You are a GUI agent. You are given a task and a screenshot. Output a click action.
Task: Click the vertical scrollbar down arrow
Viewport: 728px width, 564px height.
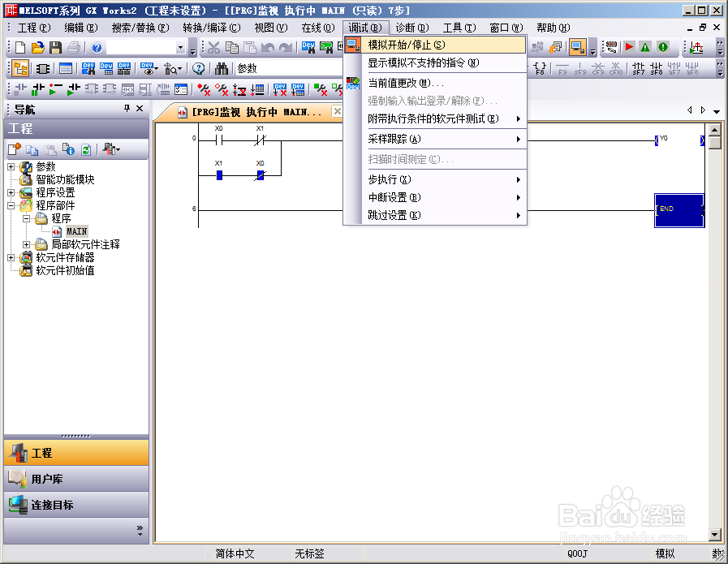pyautogui.click(x=715, y=535)
